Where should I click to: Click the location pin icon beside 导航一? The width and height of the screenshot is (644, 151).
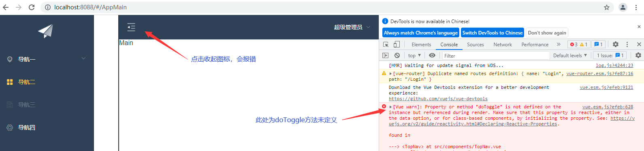coord(10,59)
